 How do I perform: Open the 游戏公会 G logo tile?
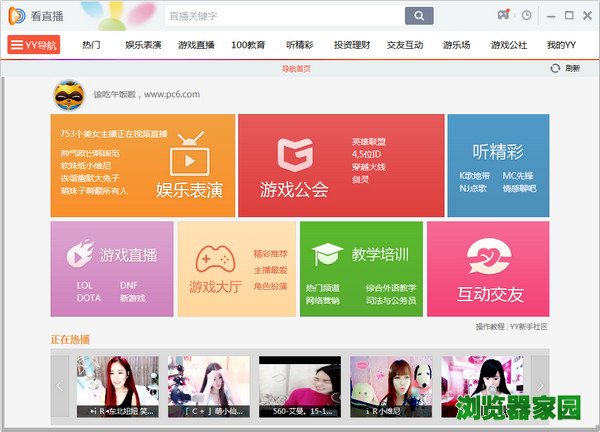(296, 155)
